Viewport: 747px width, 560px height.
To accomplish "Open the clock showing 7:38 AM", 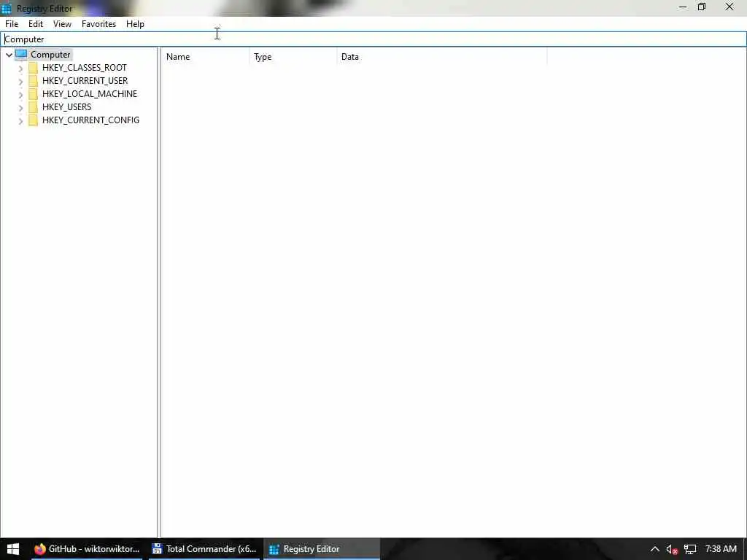I will (x=720, y=549).
